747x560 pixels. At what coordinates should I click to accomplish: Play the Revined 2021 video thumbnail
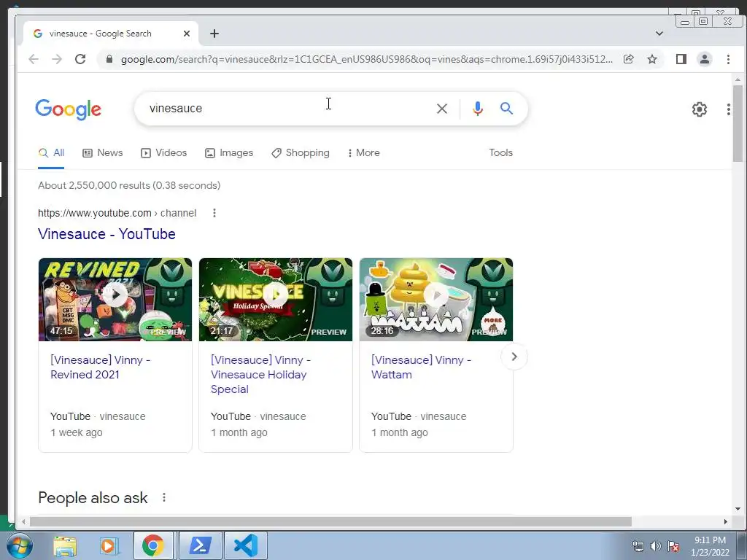[x=115, y=300]
